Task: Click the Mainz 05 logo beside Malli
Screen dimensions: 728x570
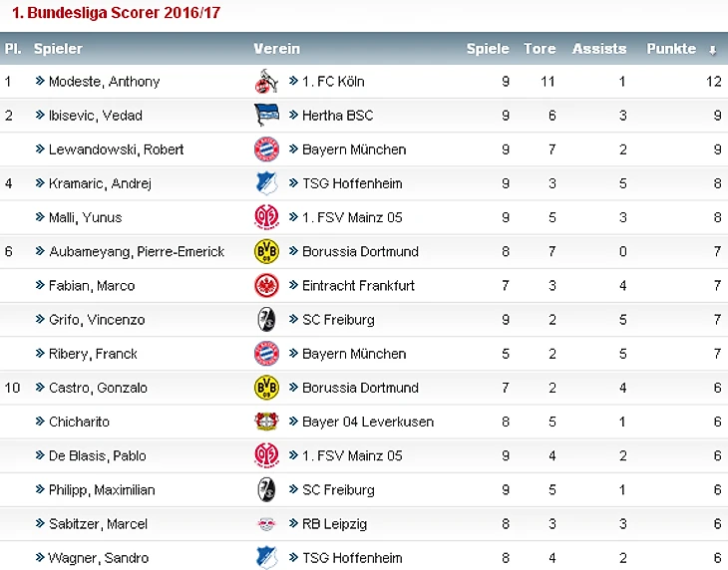Action: coord(266,217)
